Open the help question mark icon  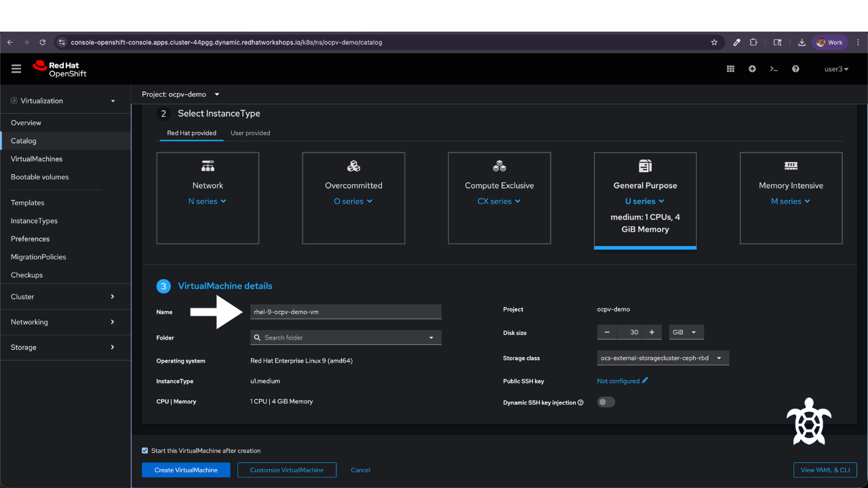point(795,68)
